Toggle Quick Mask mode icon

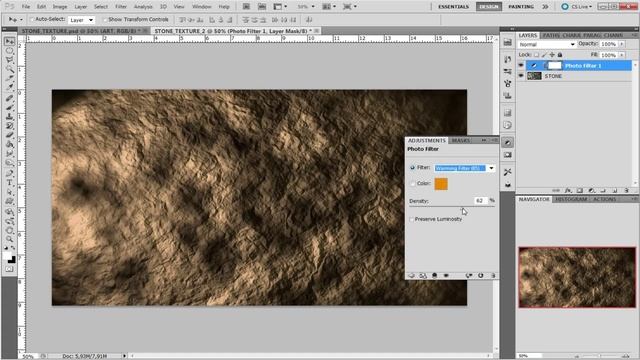click(9, 269)
